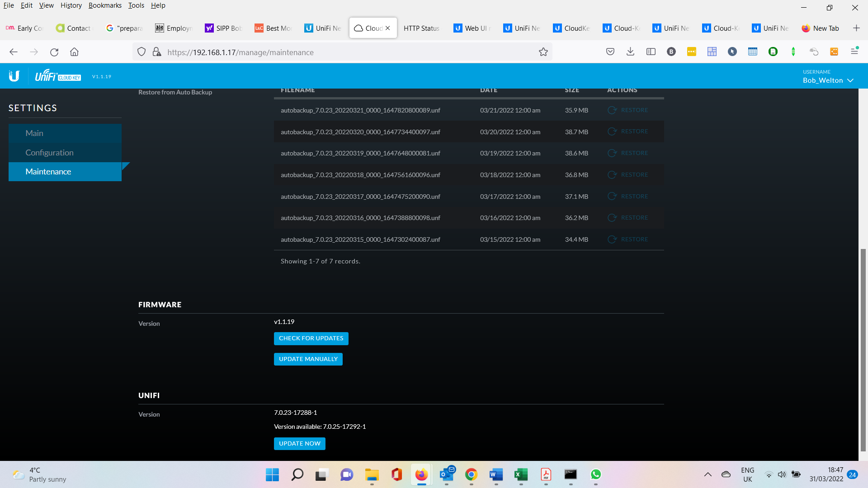The height and width of the screenshot is (488, 868).
Task: Click site security padlock icon
Action: [x=157, y=52]
